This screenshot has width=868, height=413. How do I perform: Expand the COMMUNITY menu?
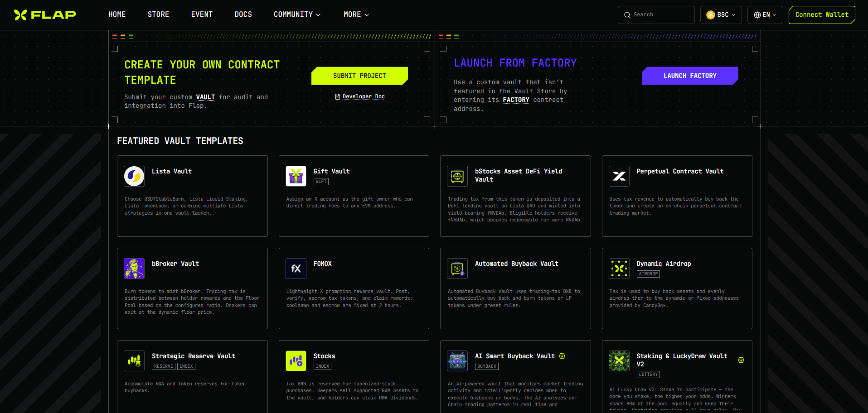tap(297, 14)
